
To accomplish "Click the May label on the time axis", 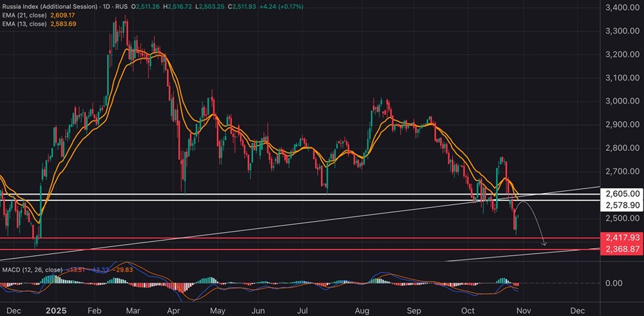I will [x=218, y=310].
